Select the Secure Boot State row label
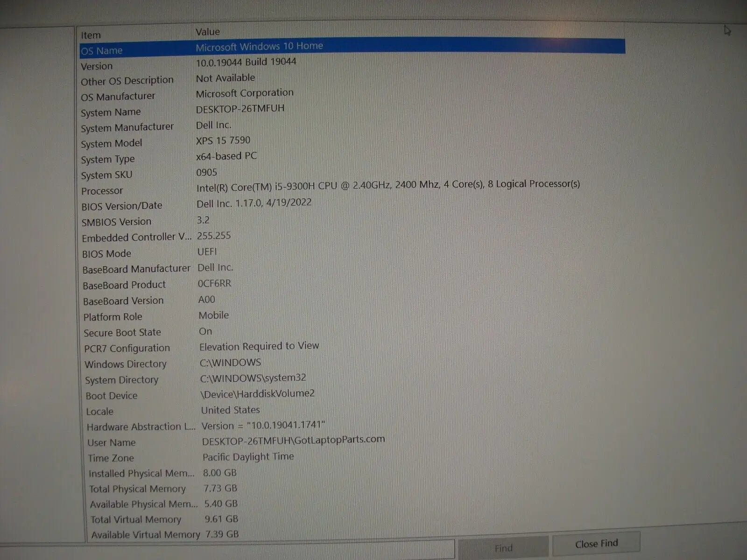The height and width of the screenshot is (560, 747). [x=122, y=333]
